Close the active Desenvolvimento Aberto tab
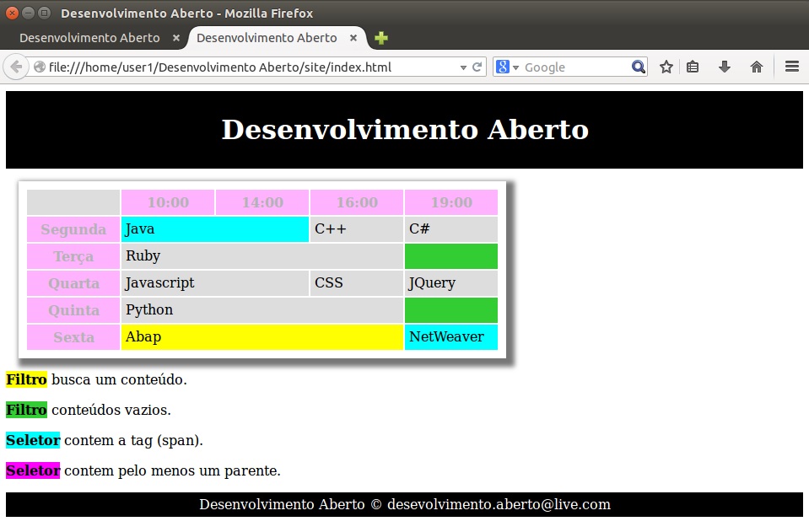This screenshot has height=532, width=809. pyautogui.click(x=353, y=38)
